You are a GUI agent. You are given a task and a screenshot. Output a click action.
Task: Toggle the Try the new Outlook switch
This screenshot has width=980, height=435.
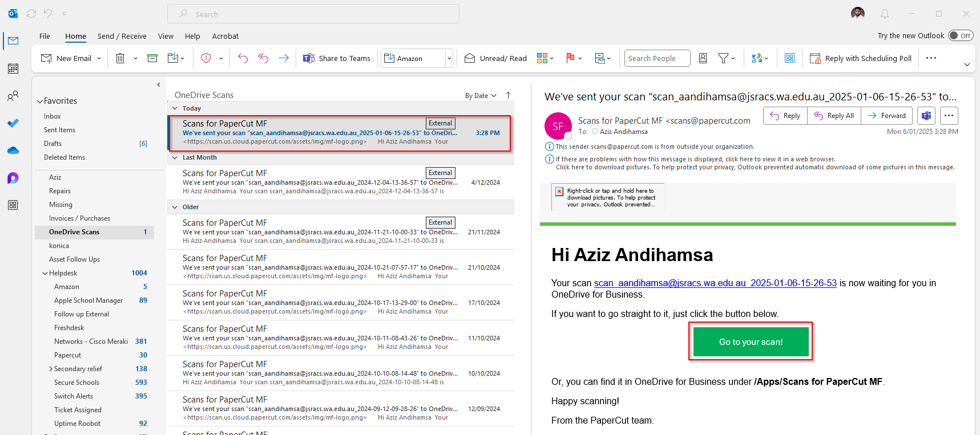961,35
